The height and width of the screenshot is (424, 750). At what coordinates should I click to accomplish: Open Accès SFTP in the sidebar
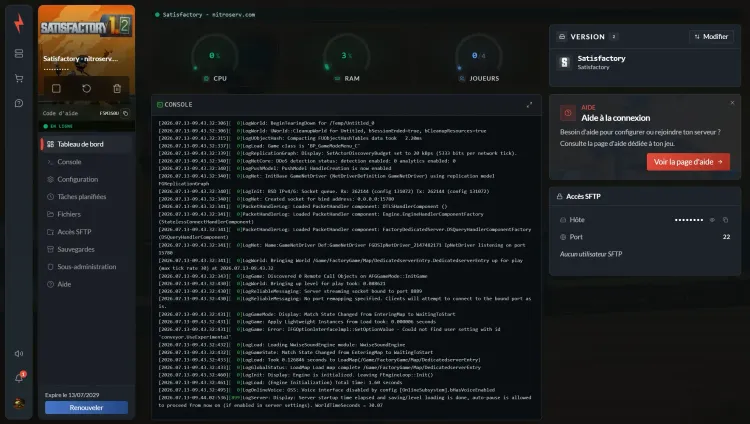coord(86,232)
